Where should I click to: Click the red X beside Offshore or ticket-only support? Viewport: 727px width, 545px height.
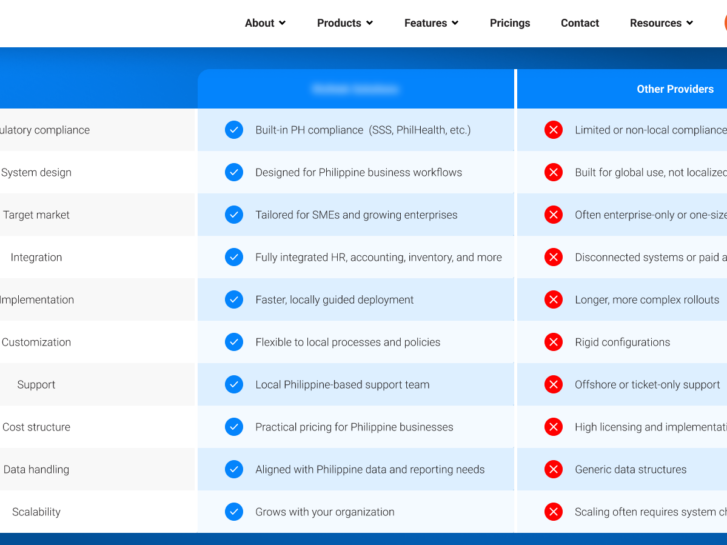point(553,384)
